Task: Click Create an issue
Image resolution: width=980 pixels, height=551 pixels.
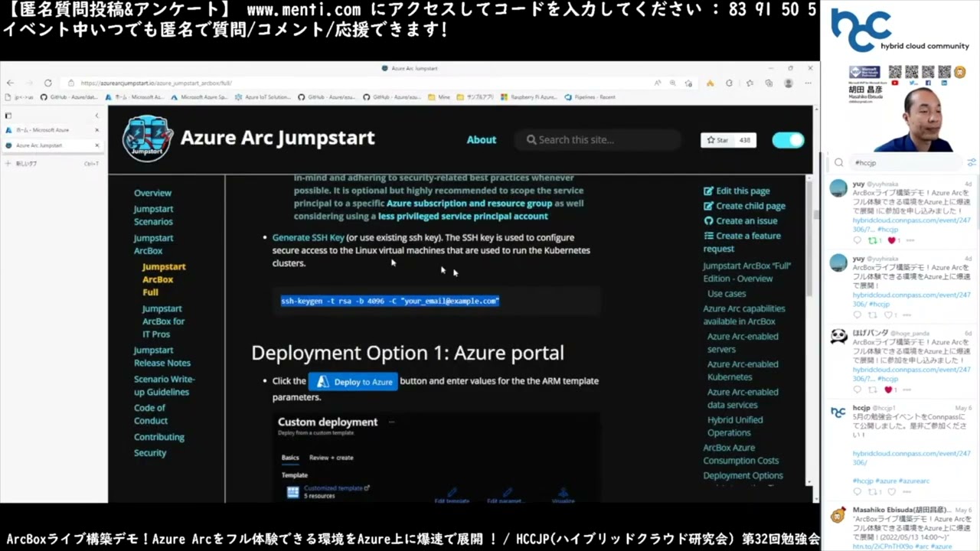Action: (740, 220)
